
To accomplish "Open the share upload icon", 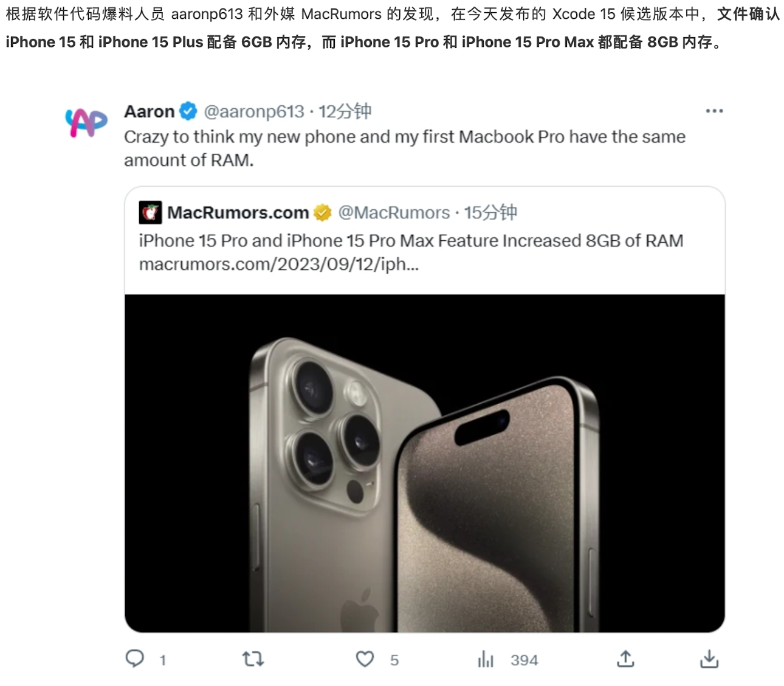I will [625, 659].
